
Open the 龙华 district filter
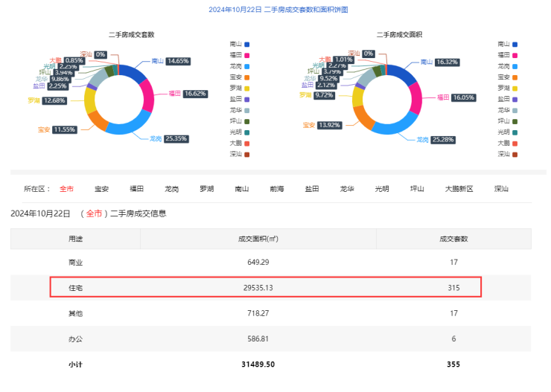coord(347,189)
